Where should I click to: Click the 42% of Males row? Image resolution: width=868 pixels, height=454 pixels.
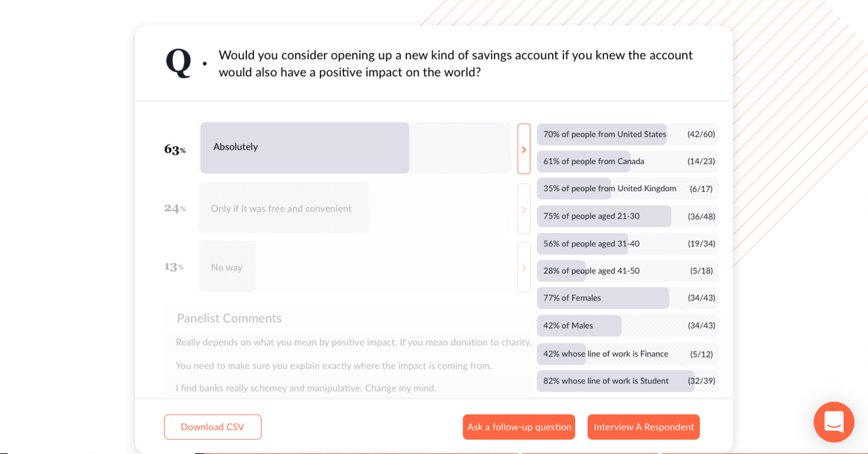click(627, 326)
